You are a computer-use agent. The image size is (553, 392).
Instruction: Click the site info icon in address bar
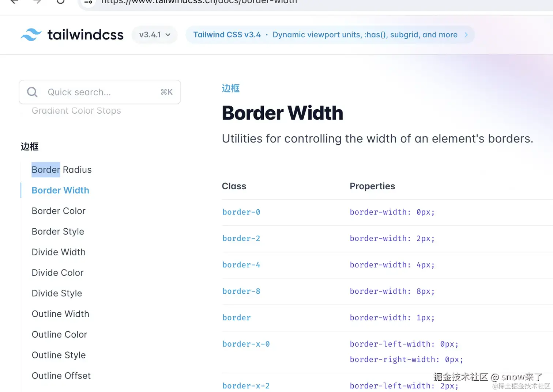click(88, 1)
